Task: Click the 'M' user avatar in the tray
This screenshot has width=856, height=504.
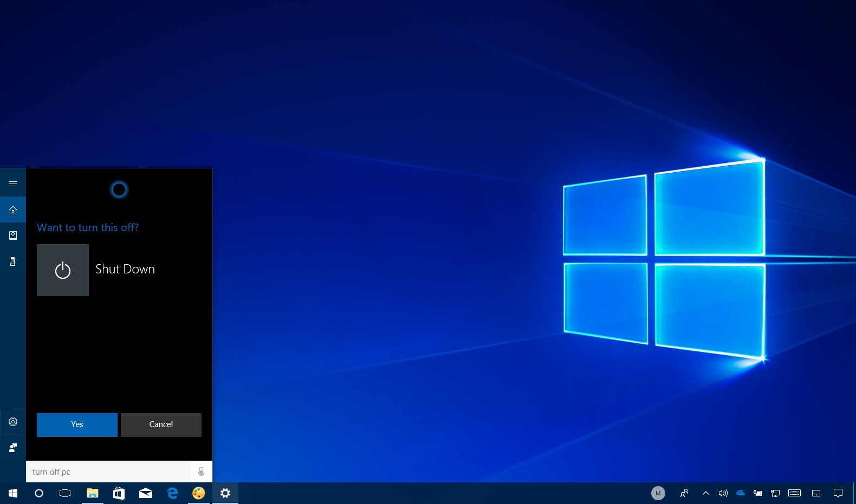Action: click(658, 493)
